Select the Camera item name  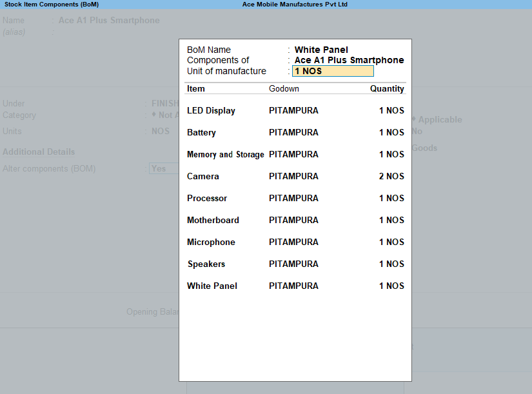click(203, 177)
